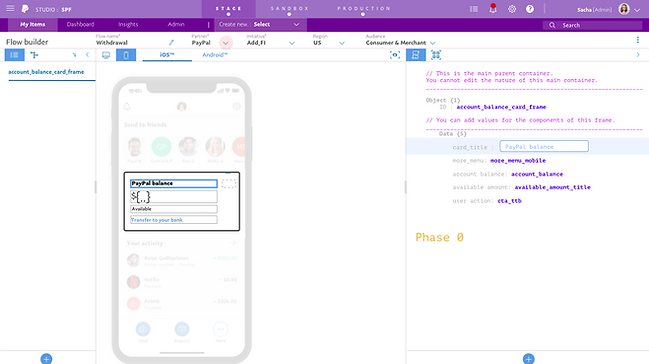The width and height of the screenshot is (649, 364).
Task: Select the Available label in preview
Action: [x=174, y=209]
